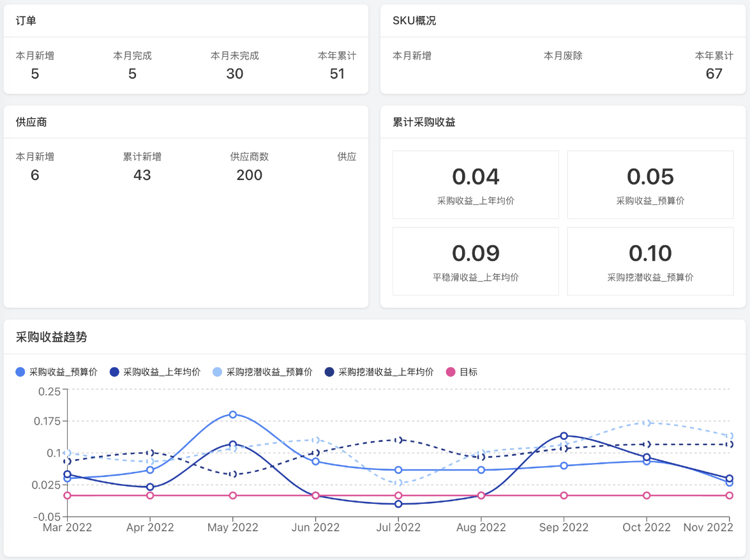Click the pink 目标 marker at Nov 2022
The height and width of the screenshot is (560, 750).
[730, 496]
